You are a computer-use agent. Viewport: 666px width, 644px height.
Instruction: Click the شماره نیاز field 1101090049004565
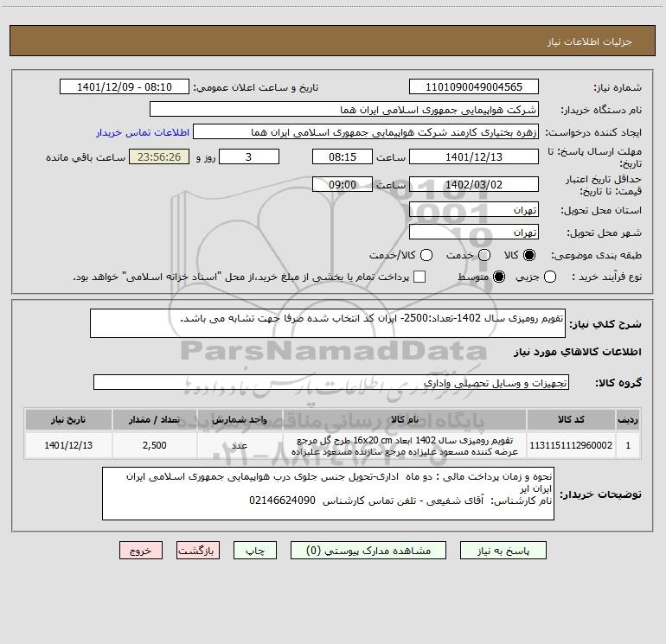[474, 87]
